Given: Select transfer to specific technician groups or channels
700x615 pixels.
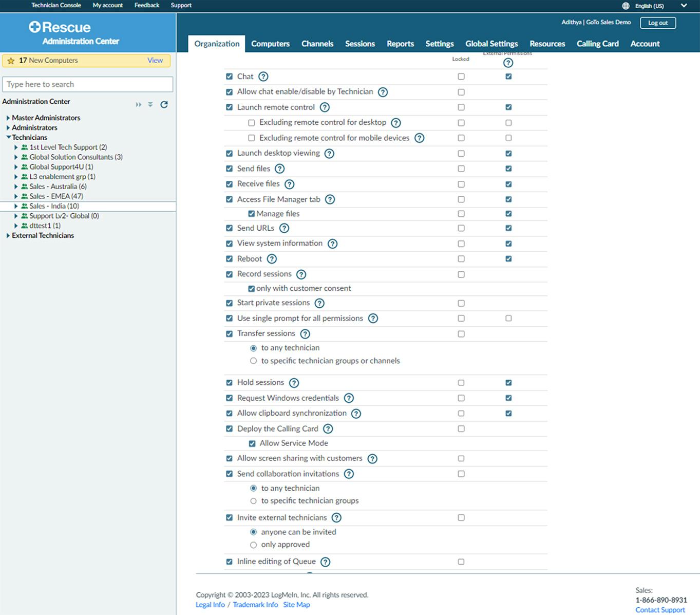Looking at the screenshot, I should (253, 361).
